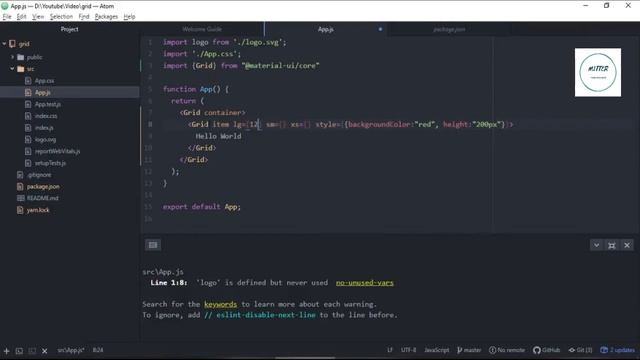This screenshot has width=640, height=360.
Task: Change JavaScript grammar selector
Action: 436,350
